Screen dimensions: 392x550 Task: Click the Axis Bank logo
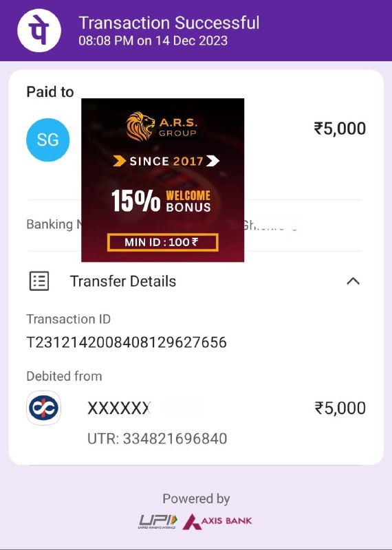[217, 521]
